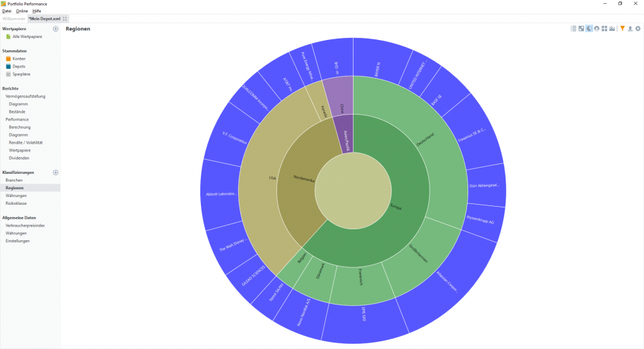The height and width of the screenshot is (349, 644).
Task: Open Währungen under Allgemeine Daten
Action: pos(16,233)
